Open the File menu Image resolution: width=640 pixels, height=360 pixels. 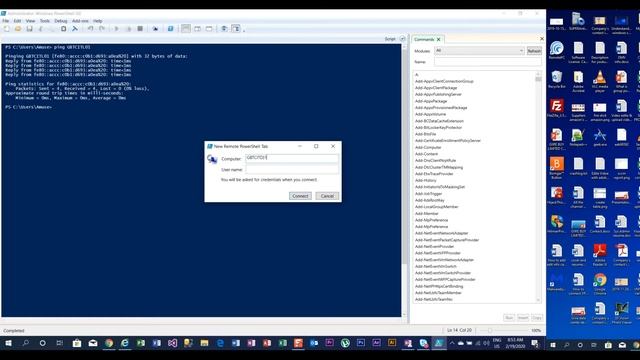click(x=6, y=21)
